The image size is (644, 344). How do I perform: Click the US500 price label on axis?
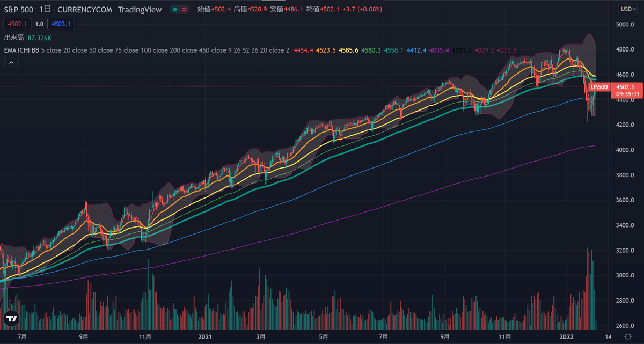click(x=598, y=87)
